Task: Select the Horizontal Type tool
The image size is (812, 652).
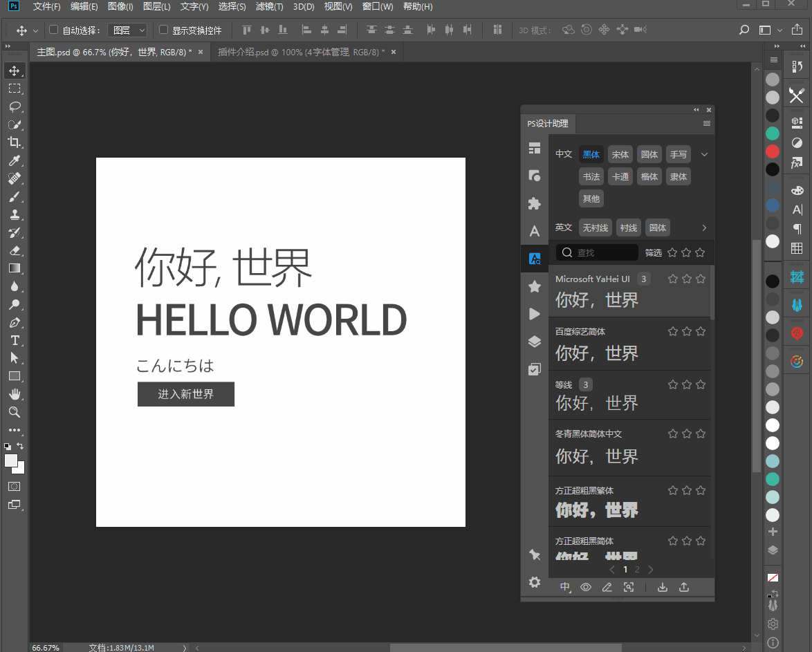Action: point(15,340)
